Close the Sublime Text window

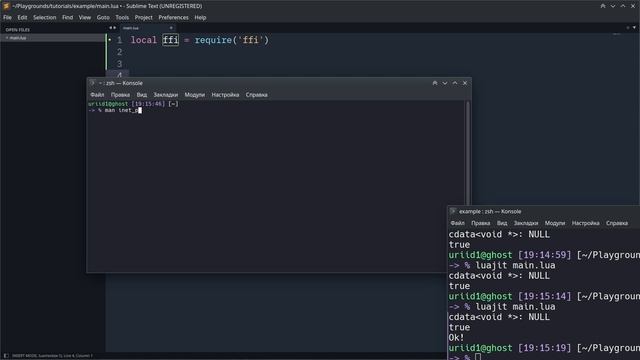pyautogui.click(x=633, y=6)
